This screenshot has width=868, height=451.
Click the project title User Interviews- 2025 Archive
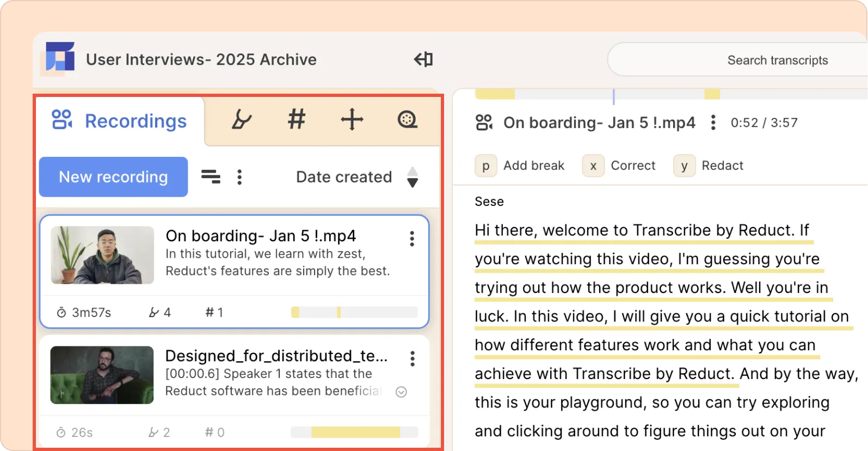(201, 59)
